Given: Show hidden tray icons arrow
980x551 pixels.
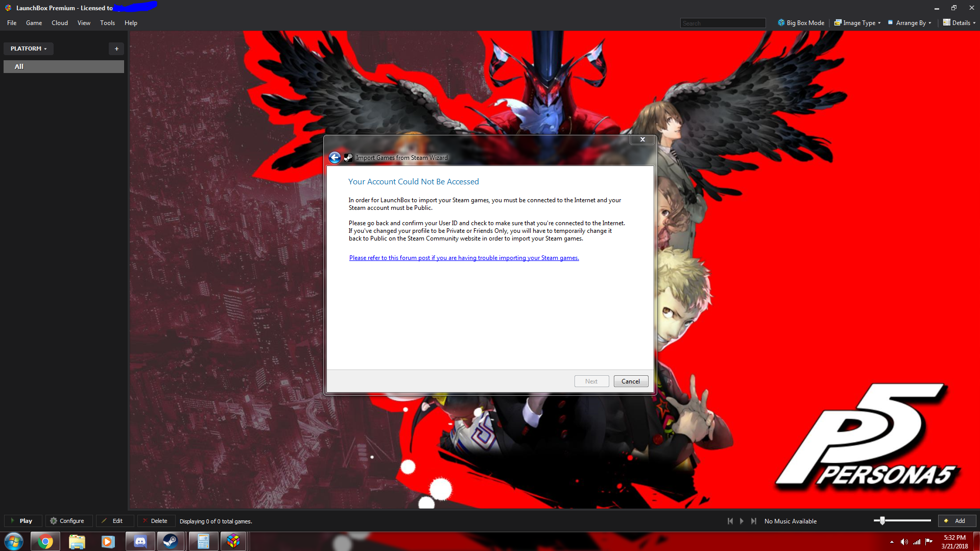Looking at the screenshot, I should (x=892, y=542).
